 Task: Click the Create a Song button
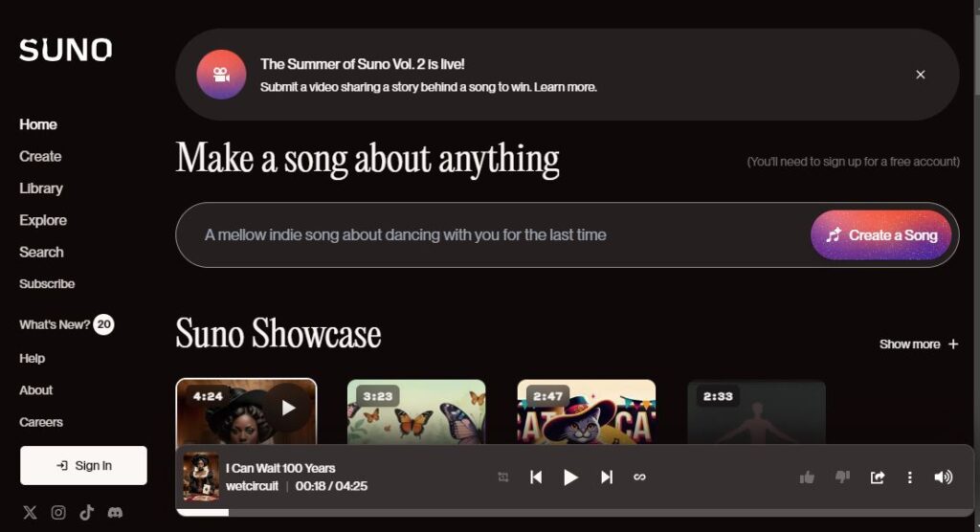880,235
